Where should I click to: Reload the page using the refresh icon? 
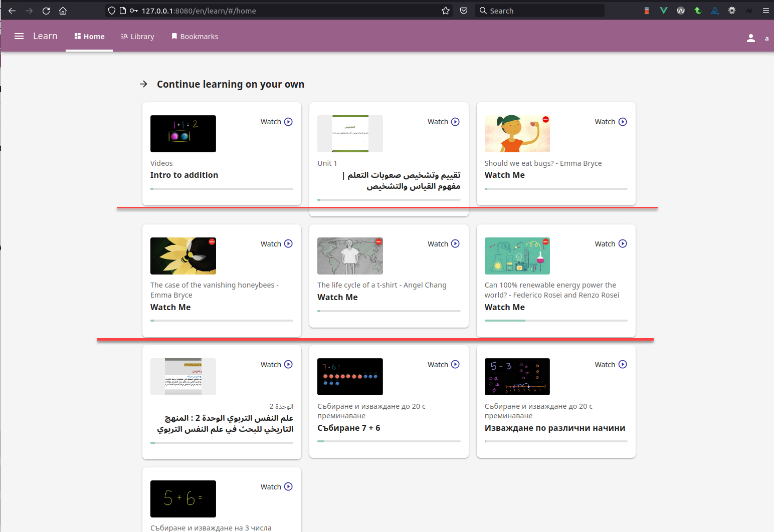[x=46, y=11]
